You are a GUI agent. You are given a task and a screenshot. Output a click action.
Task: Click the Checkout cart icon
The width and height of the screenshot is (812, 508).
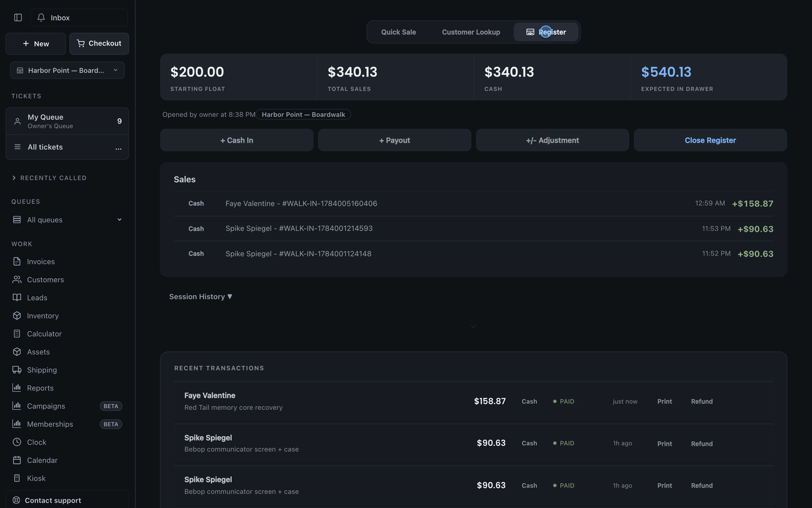[x=81, y=43]
